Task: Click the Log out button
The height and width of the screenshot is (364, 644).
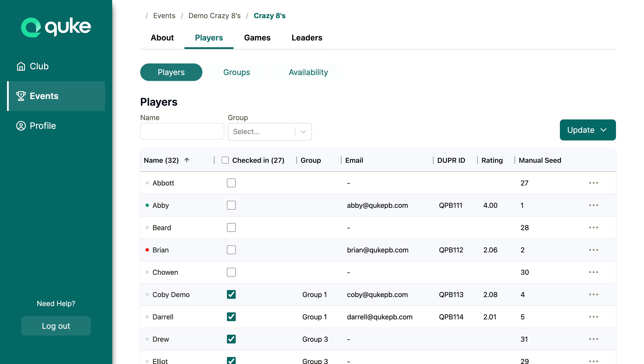Action: click(x=56, y=326)
